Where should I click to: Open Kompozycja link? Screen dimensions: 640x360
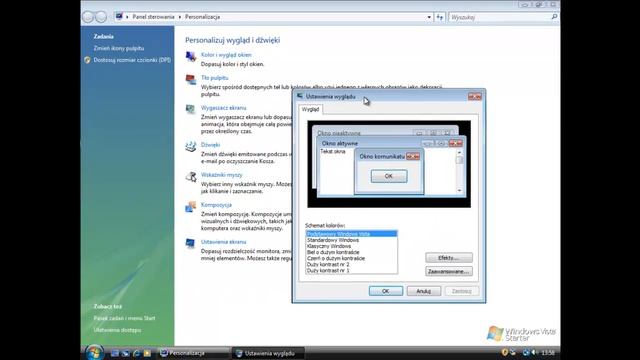click(x=216, y=205)
